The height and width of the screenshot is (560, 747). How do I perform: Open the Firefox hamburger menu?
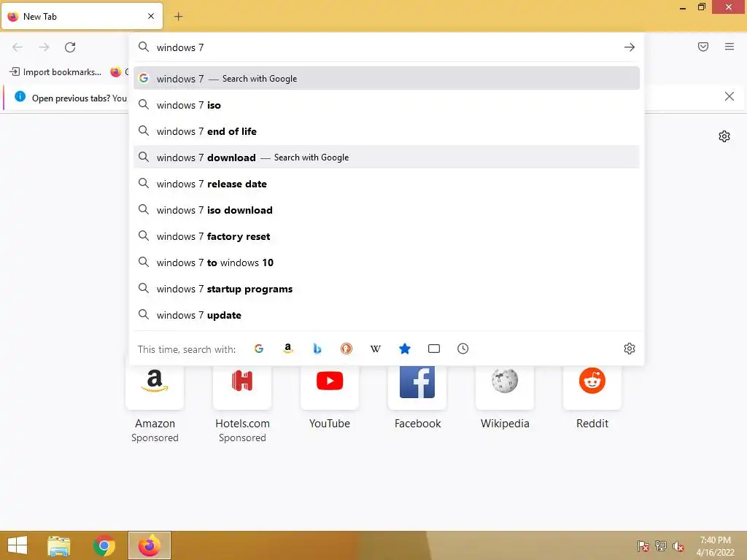[729, 47]
